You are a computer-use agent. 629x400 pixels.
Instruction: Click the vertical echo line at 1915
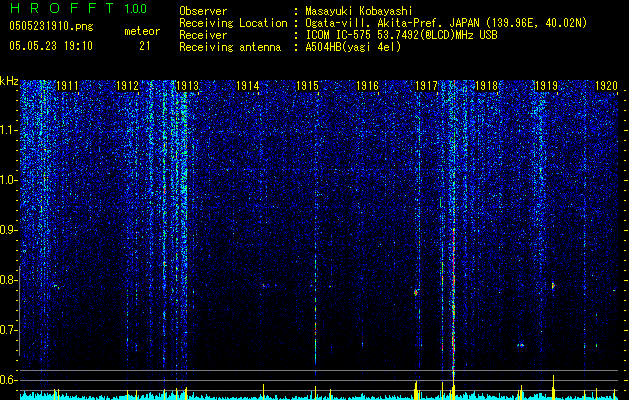tap(316, 312)
